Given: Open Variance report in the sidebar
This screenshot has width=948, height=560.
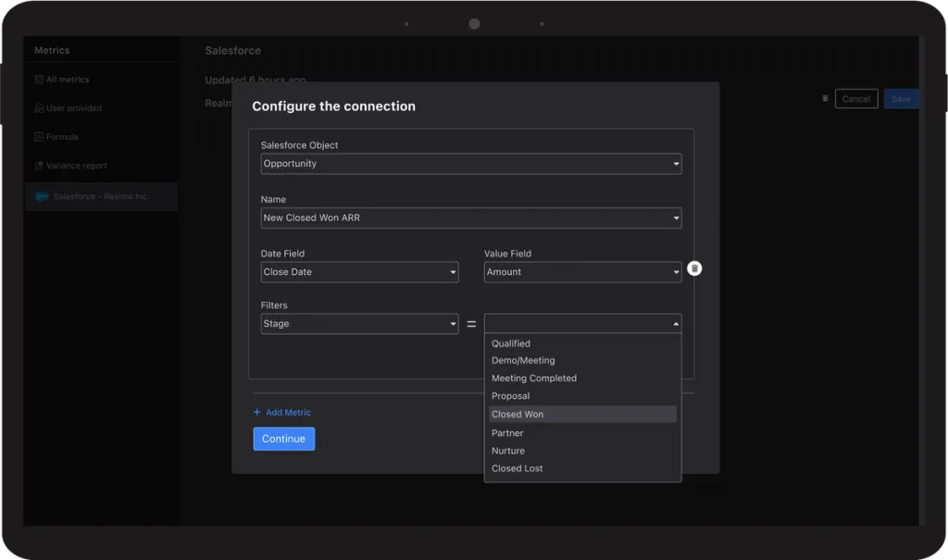Looking at the screenshot, I should coord(76,166).
